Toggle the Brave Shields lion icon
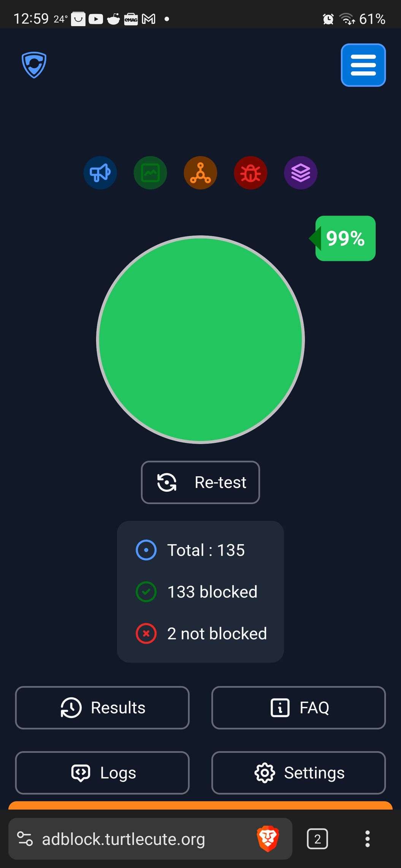This screenshot has height=868, width=401. (x=268, y=839)
